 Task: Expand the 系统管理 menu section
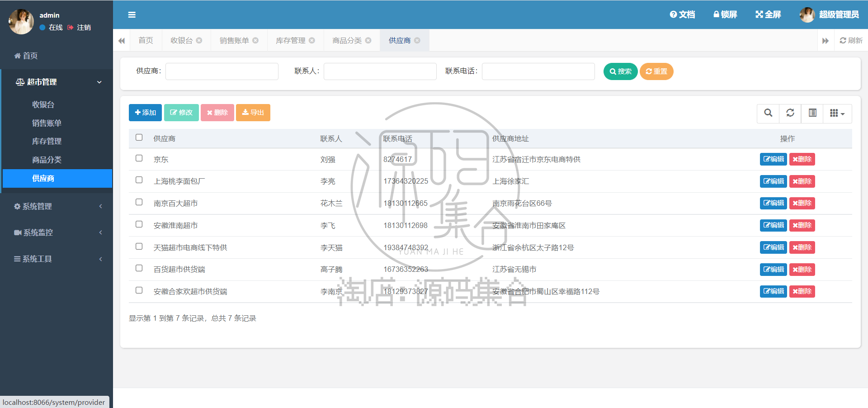(57, 206)
